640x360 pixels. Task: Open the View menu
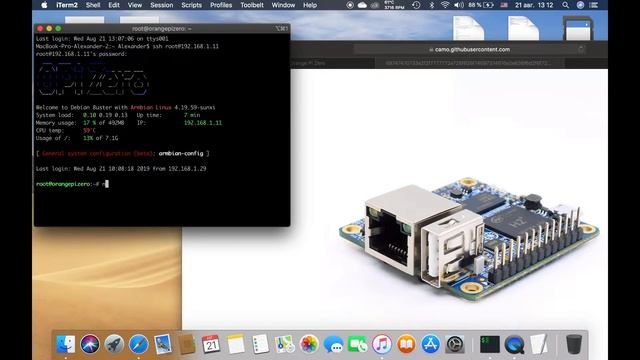point(135,5)
